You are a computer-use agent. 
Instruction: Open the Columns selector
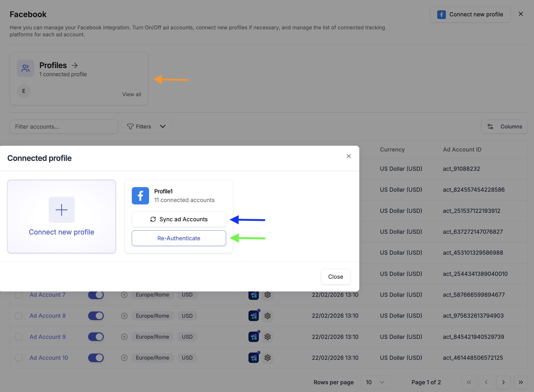pyautogui.click(x=504, y=126)
